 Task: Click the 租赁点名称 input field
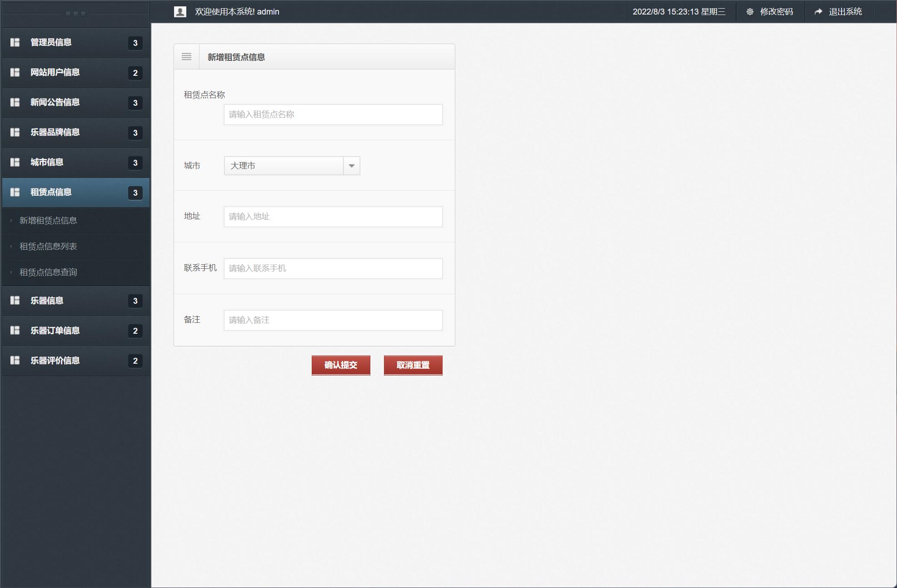point(333,114)
